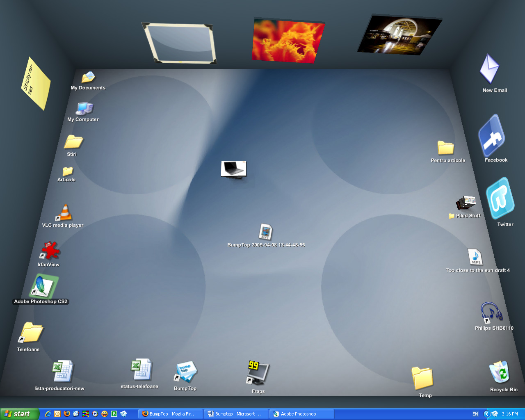Open the EN language bar selector
This screenshot has height=420, width=525.
[475, 413]
